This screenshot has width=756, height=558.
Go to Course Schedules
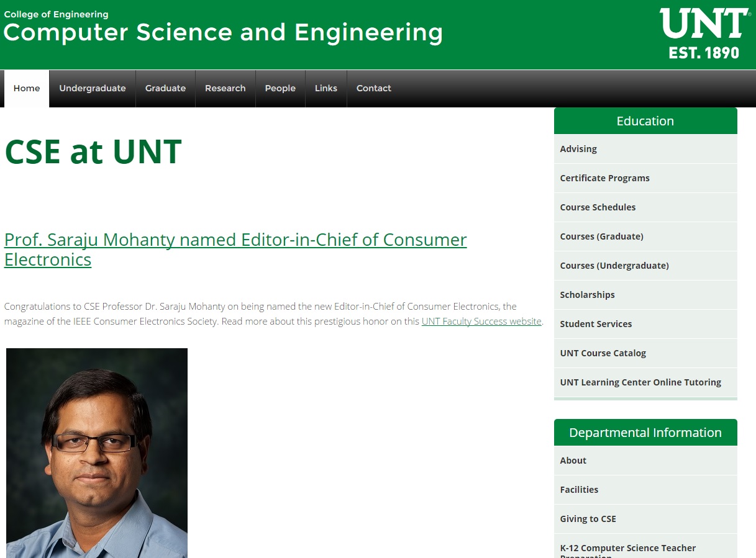[x=645, y=207]
